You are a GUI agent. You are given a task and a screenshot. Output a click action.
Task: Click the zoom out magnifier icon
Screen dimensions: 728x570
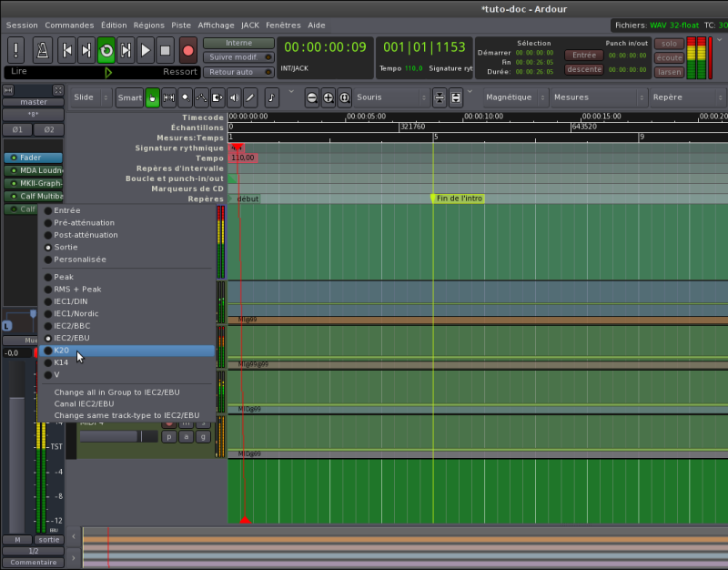[x=312, y=97]
